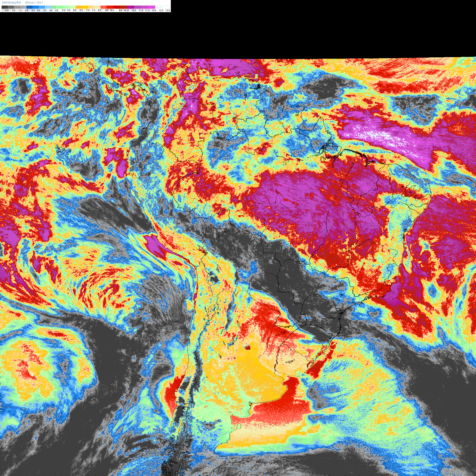This screenshot has width=476, height=476.
Task: Click the 5.0 legend value
Action: tap(63, 10)
